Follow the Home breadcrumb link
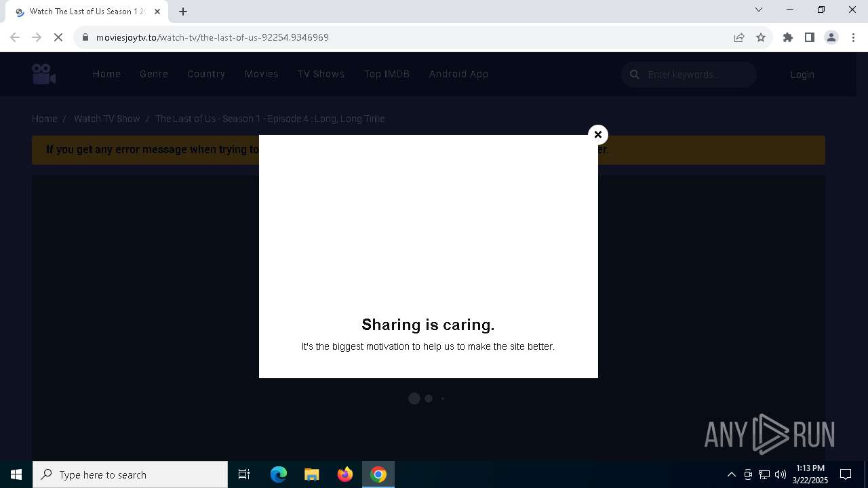Image resolution: width=868 pixels, height=488 pixels. point(45,119)
